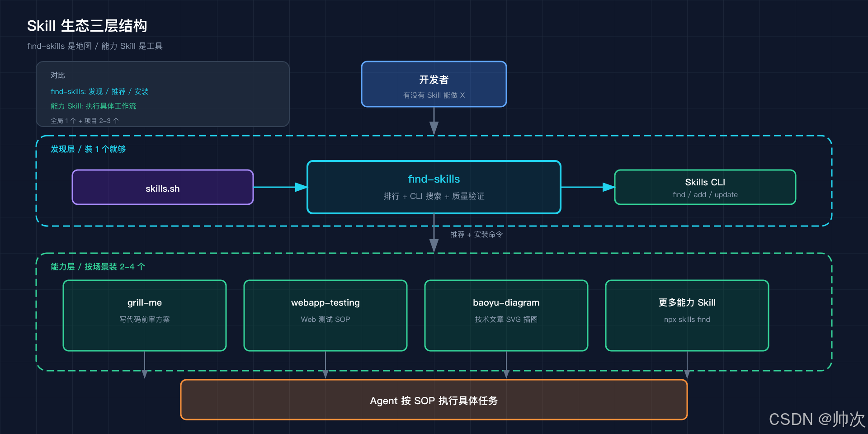The height and width of the screenshot is (434, 868).
Task: Click text Web 测试 SOP
Action: (325, 319)
